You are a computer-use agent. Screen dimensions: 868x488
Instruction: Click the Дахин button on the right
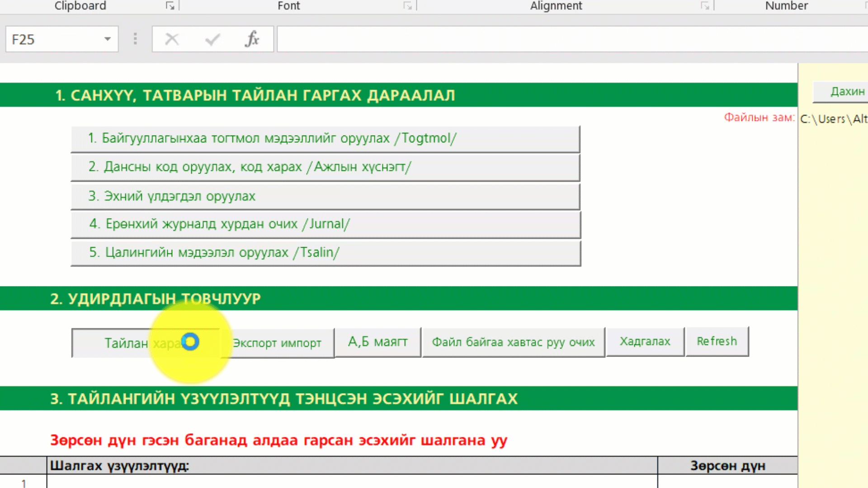(846, 91)
